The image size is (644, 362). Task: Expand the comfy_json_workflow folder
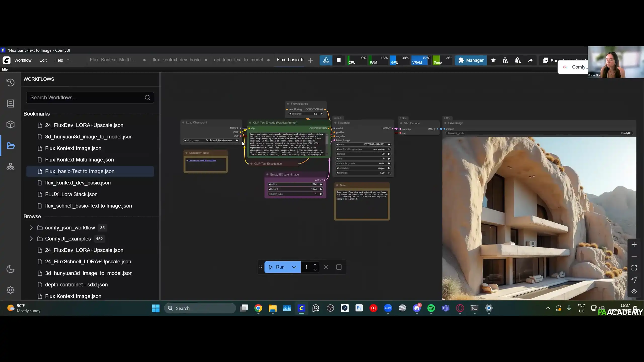[x=31, y=228]
